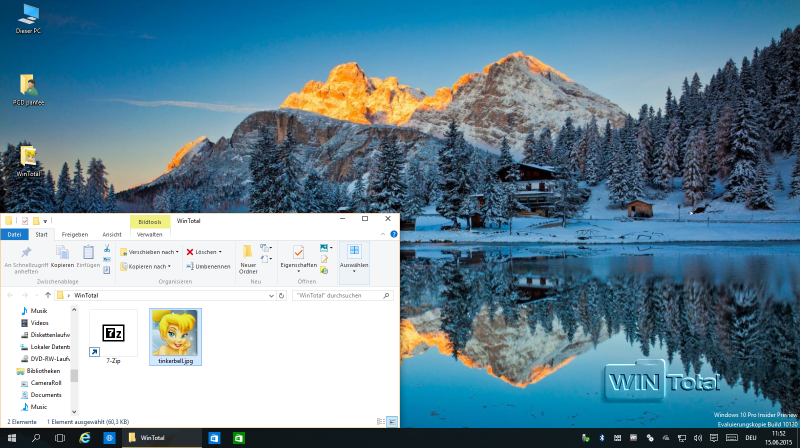The height and width of the screenshot is (448, 800).
Task: Switch to the Ansicht tab
Action: [x=112, y=234]
